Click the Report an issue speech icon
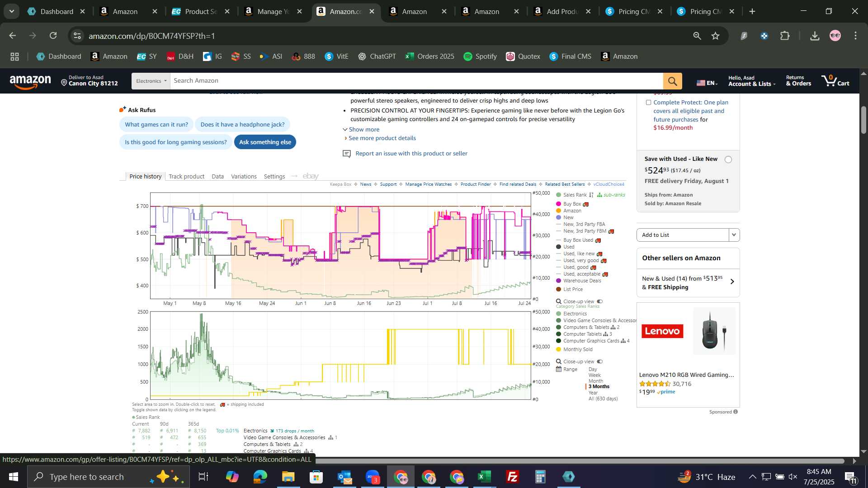868x488 pixels. click(x=347, y=154)
